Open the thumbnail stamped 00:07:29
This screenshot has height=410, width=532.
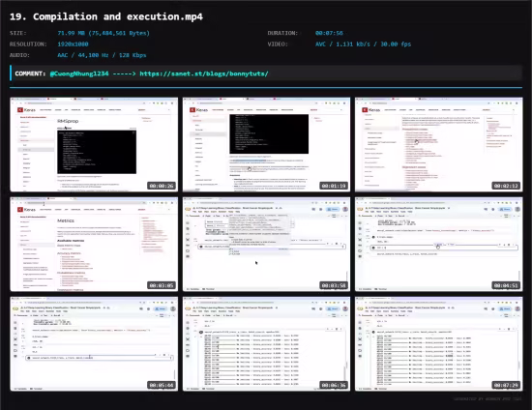439,344
